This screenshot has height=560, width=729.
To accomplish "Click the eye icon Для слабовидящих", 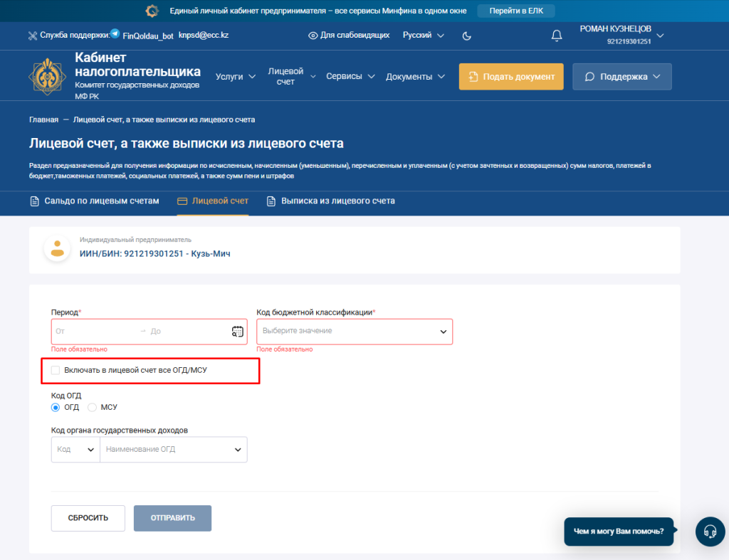I will (x=313, y=36).
